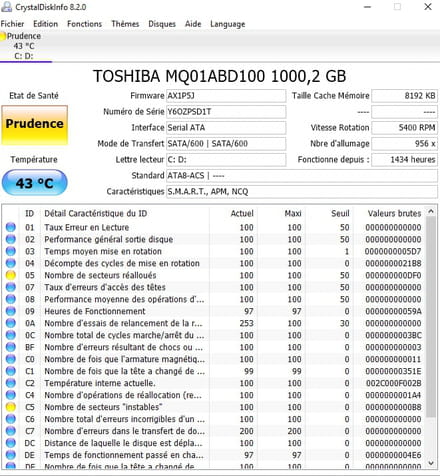Click the blue dot for Heures de Fonctionnement

click(11, 311)
